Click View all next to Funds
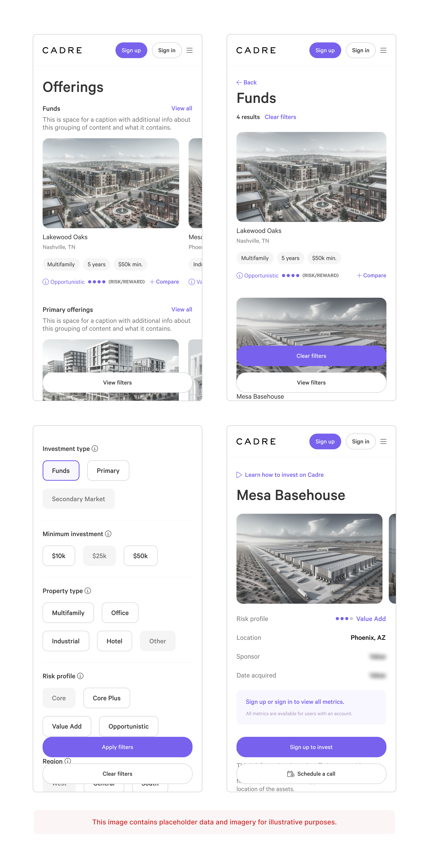 pyautogui.click(x=182, y=108)
